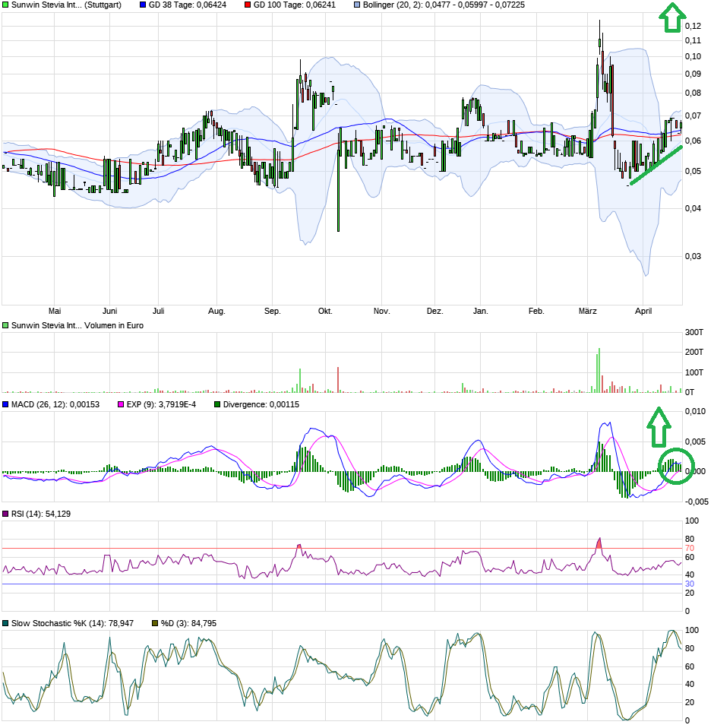Click the tall red volume bar in October
Image resolution: width=714 pixels, height=728 pixels.
tap(338, 380)
